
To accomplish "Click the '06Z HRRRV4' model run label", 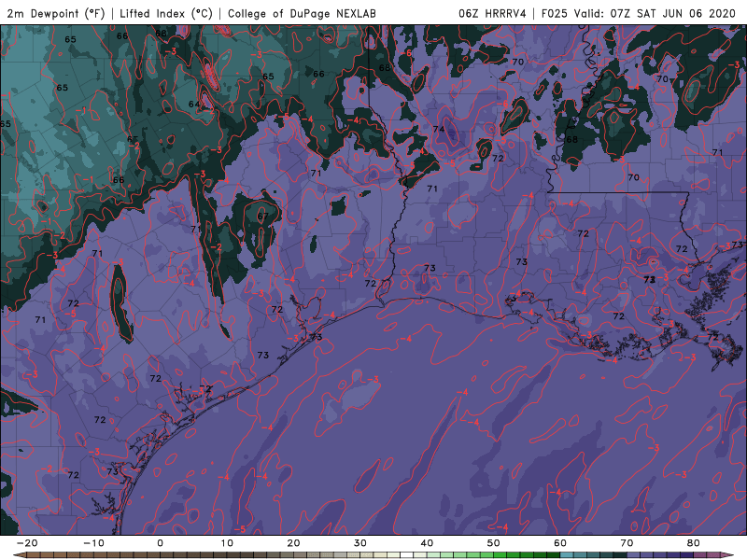I will pyautogui.click(x=492, y=13).
